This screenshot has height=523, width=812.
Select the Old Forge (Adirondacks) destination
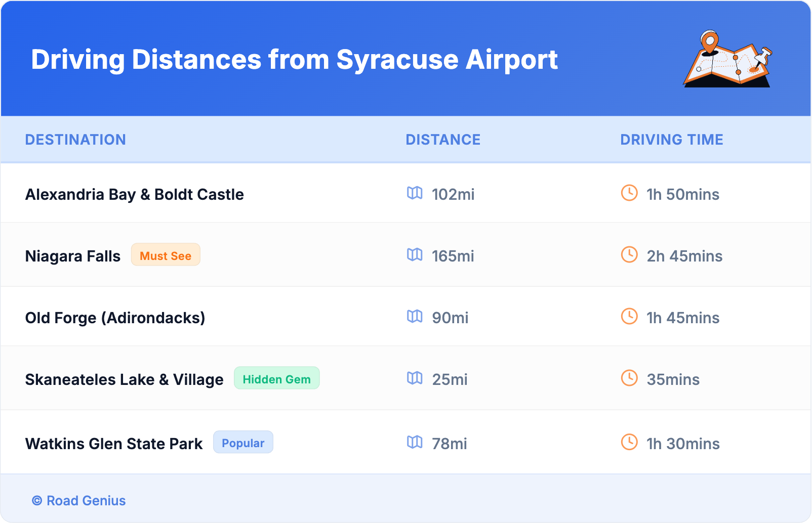tap(115, 318)
